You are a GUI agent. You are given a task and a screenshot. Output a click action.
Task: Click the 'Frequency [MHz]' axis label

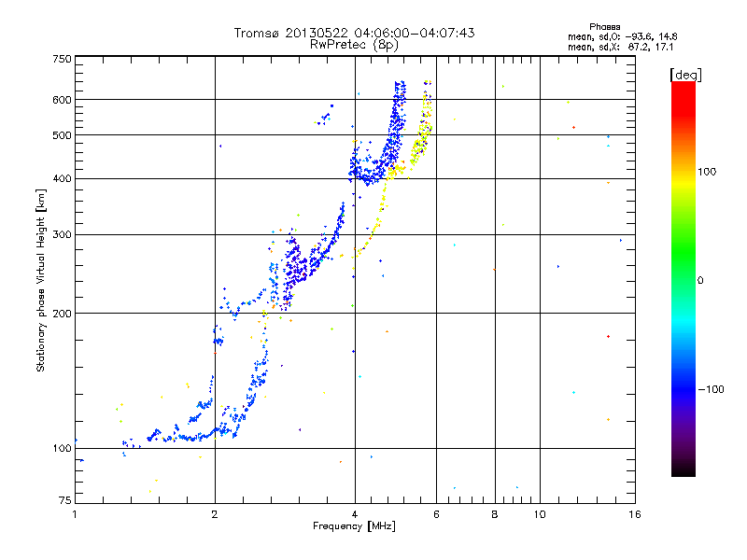pos(354,526)
